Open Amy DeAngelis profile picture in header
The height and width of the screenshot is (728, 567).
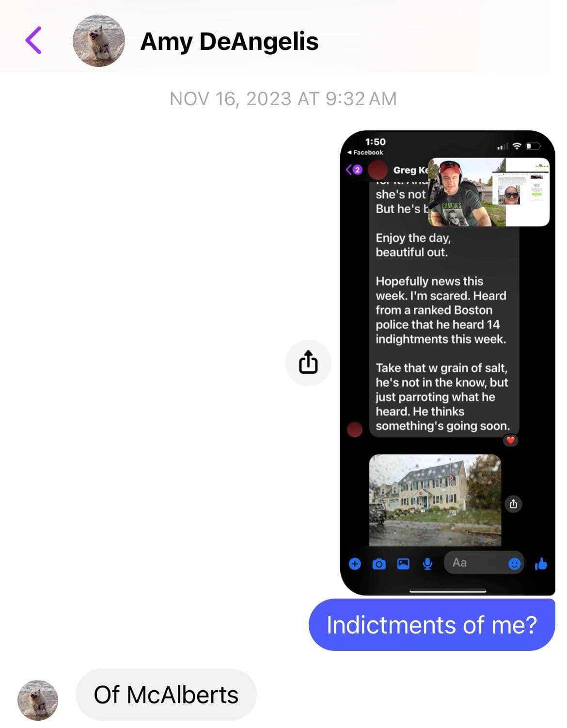tap(98, 41)
